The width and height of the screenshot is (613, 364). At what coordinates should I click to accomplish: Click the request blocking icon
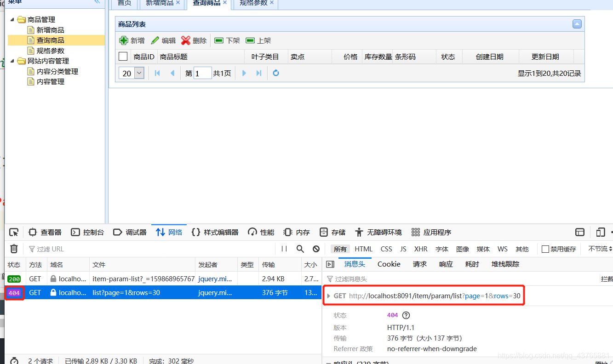(316, 249)
